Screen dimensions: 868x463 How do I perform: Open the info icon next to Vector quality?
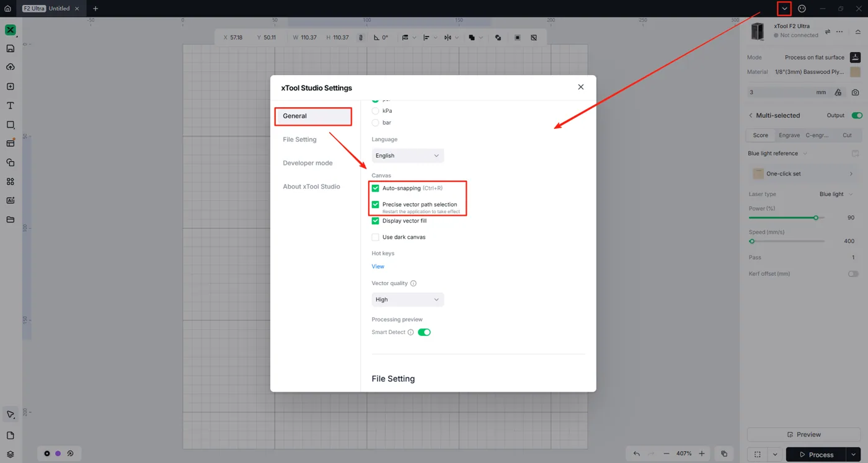point(414,283)
